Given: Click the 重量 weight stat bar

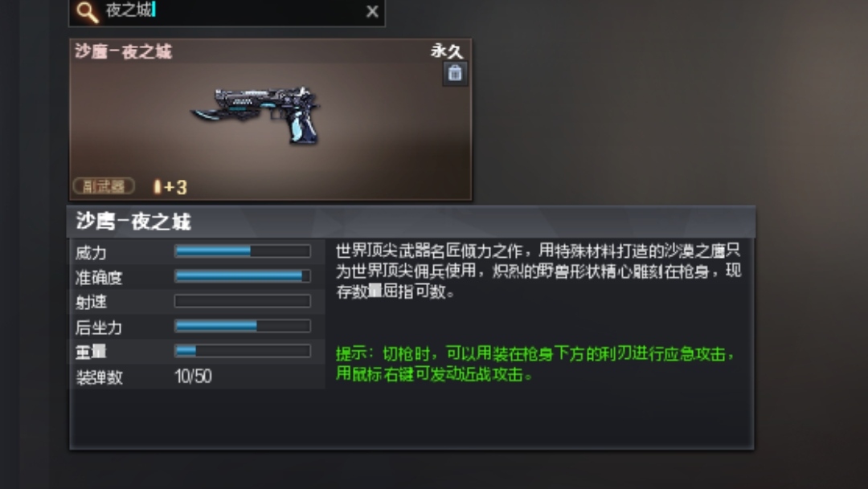Looking at the screenshot, I should tap(243, 351).
